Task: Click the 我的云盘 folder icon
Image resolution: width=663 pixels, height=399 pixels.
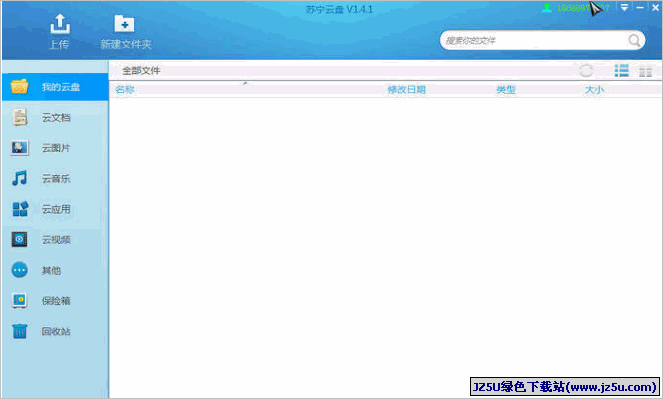Action: click(x=19, y=87)
